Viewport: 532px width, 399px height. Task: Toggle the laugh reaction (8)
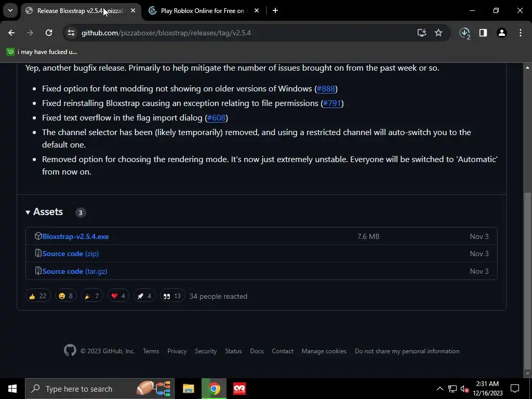click(x=66, y=296)
